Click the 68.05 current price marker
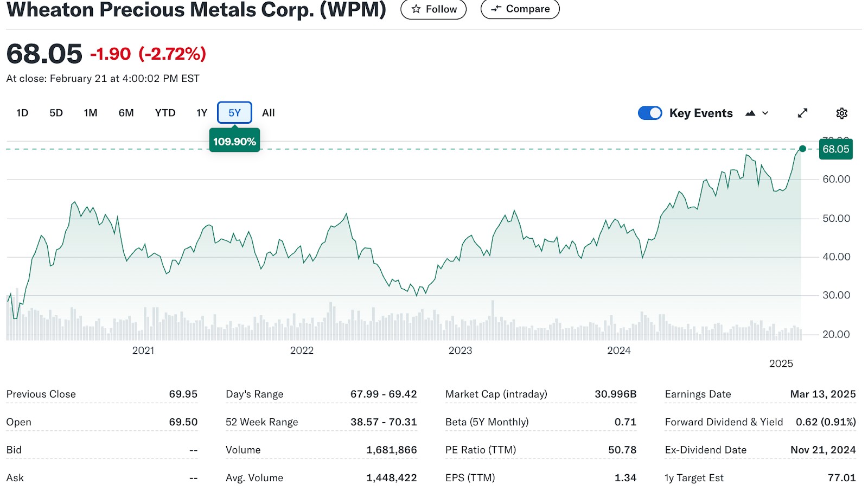 [x=835, y=149]
